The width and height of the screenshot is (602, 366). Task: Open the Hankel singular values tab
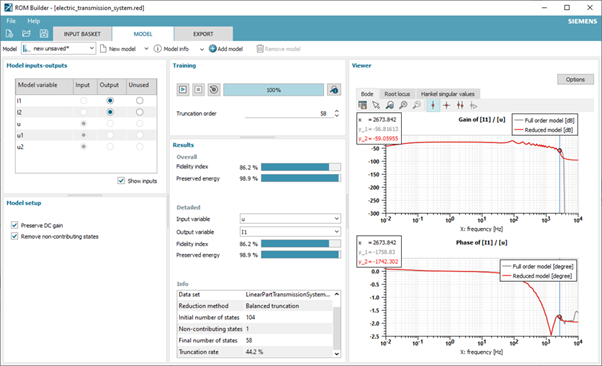[448, 94]
